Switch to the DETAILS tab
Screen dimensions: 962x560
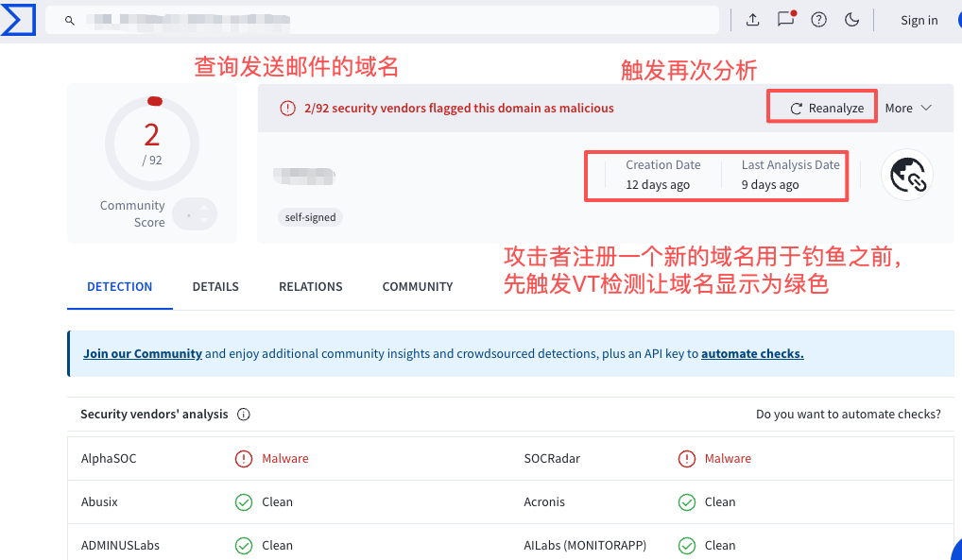point(215,287)
